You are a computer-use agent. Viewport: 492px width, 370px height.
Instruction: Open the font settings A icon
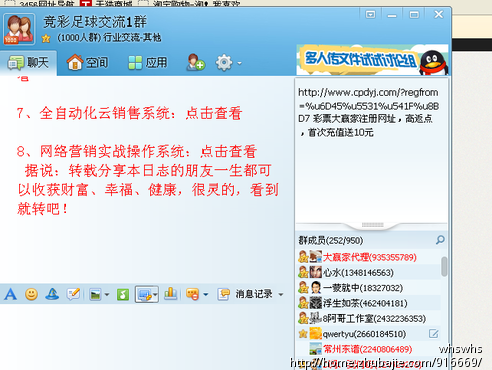click(x=10, y=294)
